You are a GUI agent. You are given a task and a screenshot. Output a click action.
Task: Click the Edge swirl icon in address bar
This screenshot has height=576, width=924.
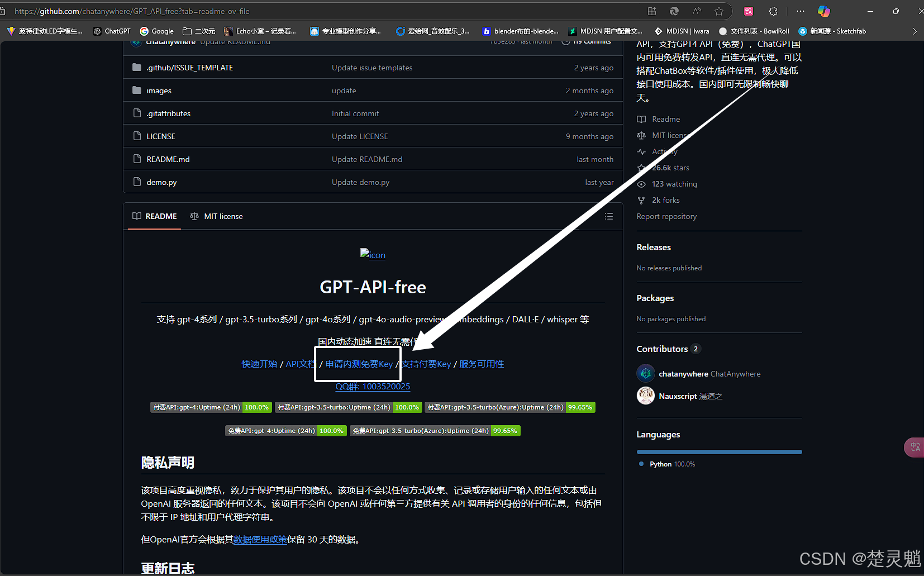[674, 11]
